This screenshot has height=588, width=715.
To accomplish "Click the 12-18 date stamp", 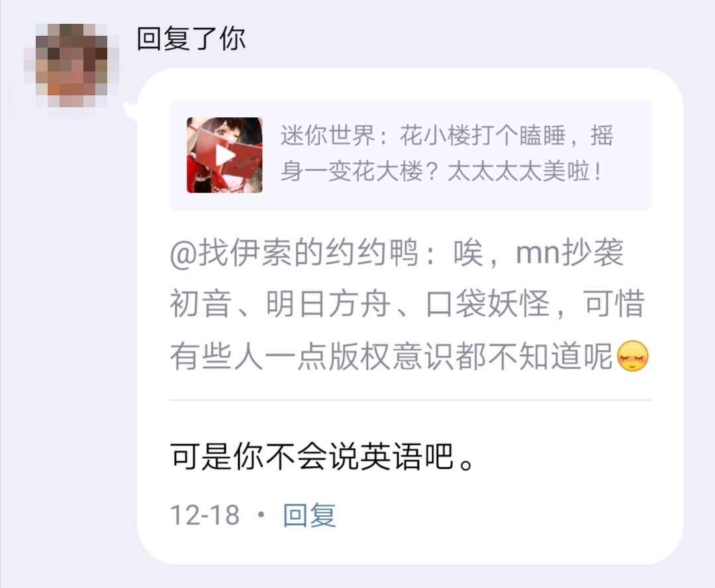I will 205,515.
